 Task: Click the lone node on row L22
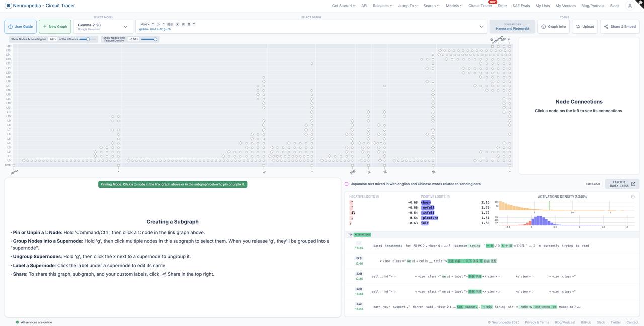[x=312, y=64]
